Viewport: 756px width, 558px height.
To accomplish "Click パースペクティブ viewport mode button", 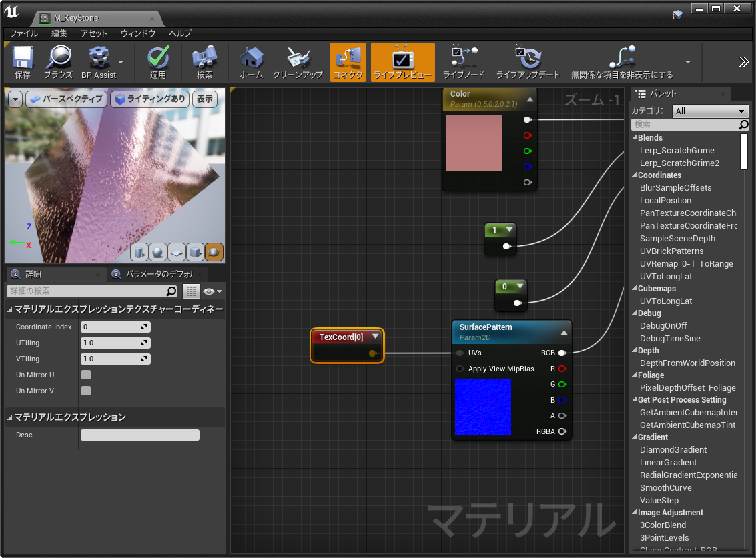I will click(x=67, y=99).
